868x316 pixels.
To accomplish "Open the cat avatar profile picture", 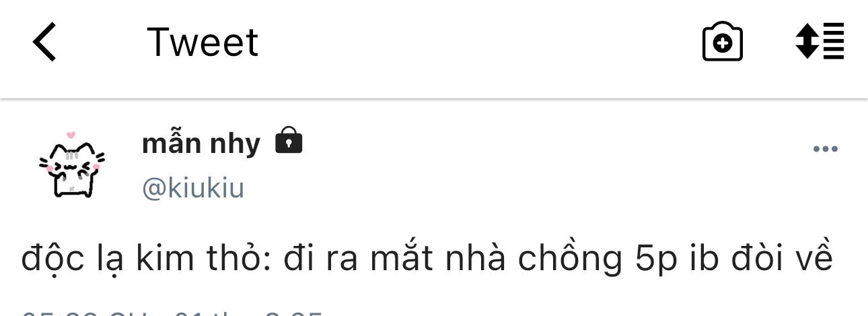I will point(71,164).
